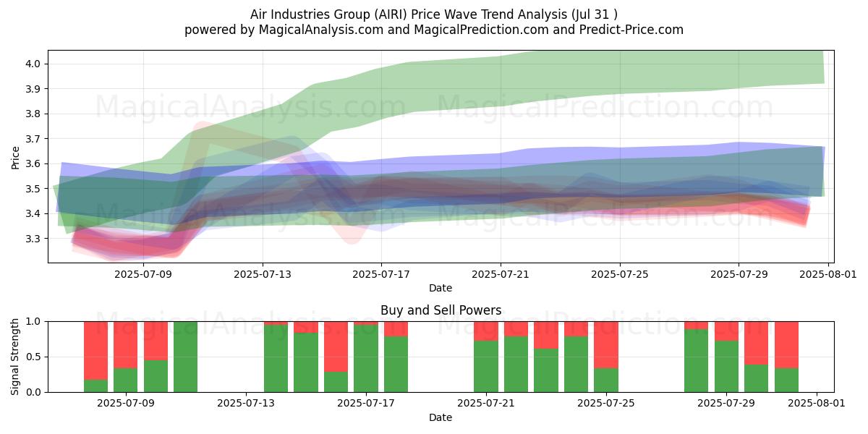
Task: Click the 'Price' y-axis label
Action: coord(16,156)
